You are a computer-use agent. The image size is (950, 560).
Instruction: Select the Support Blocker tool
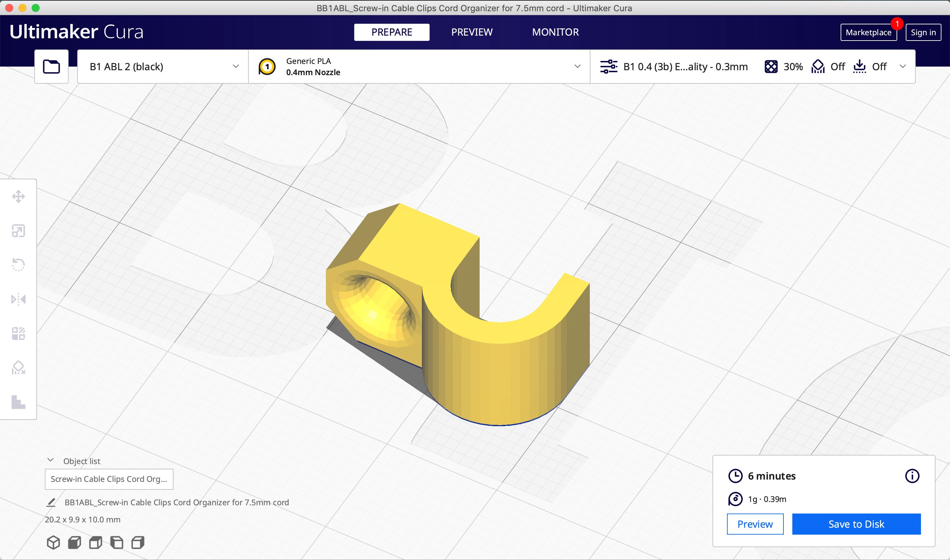click(18, 368)
